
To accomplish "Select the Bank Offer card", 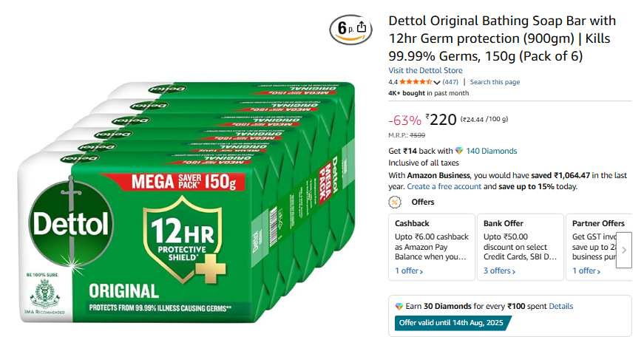I will (520, 244).
